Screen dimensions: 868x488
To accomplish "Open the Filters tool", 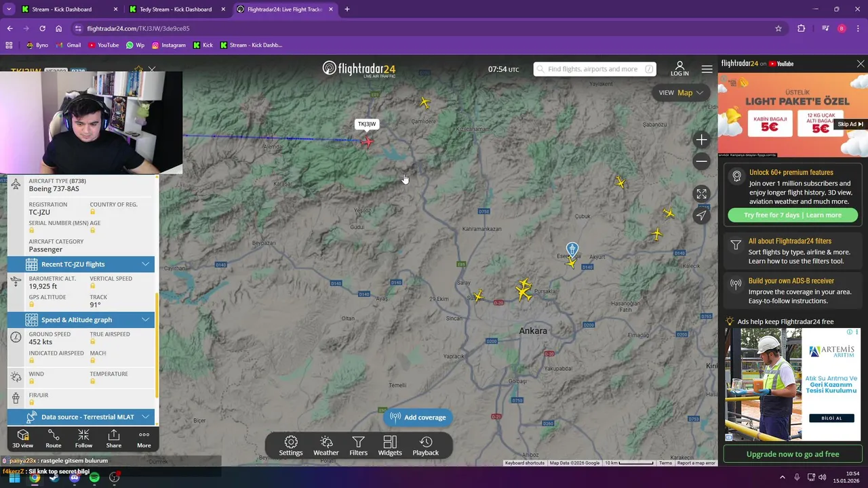I will coord(358,446).
